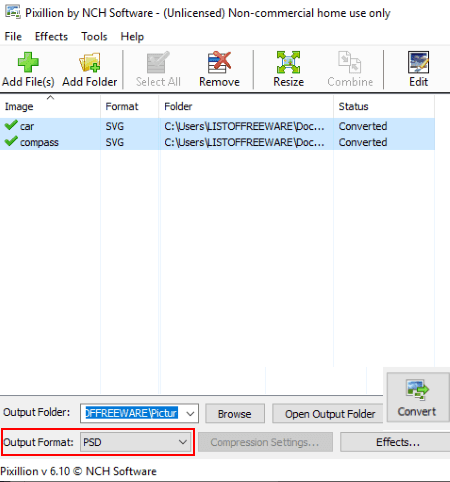Click the Pixillion v 6.10 status bar text
Screen dimensions: 450x482
click(78, 471)
